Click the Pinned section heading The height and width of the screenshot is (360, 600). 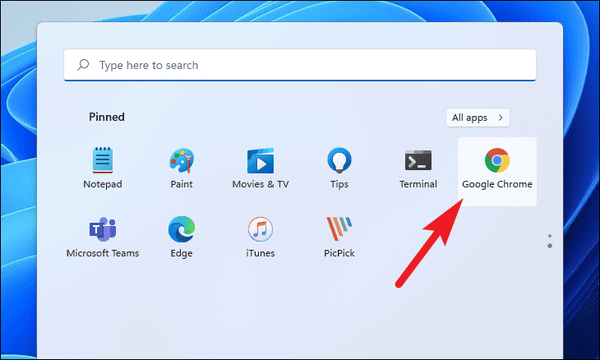pos(107,117)
